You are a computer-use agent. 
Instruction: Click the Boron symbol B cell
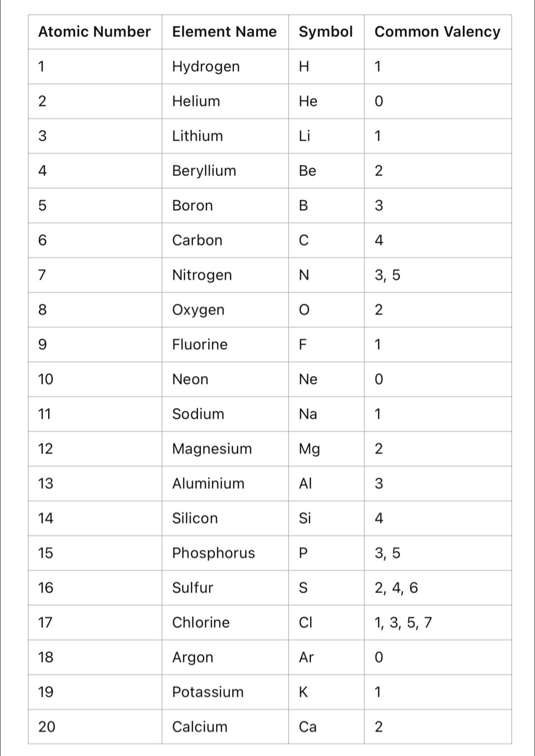[326, 206]
